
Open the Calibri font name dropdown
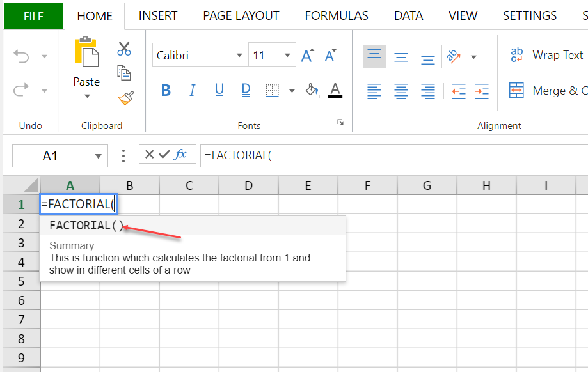[239, 56]
